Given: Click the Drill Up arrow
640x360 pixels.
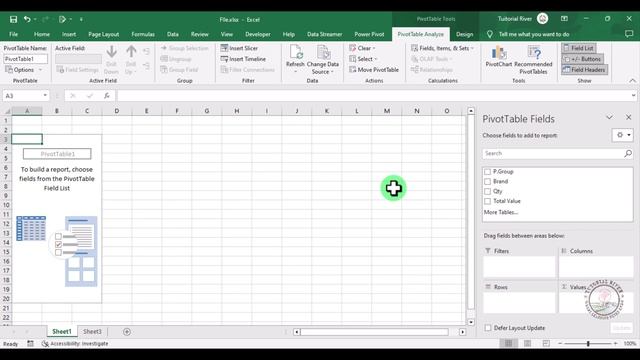Looking at the screenshot, I should click(131, 59).
